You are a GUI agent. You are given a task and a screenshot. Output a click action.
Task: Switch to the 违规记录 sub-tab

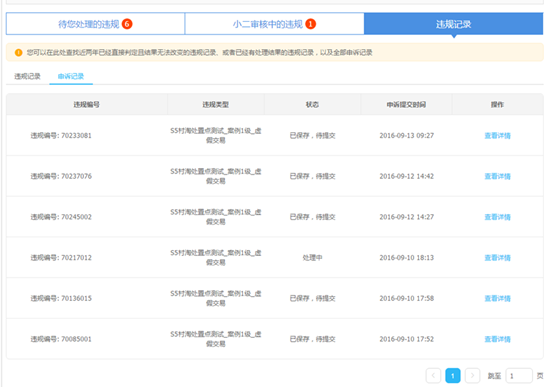(27, 76)
